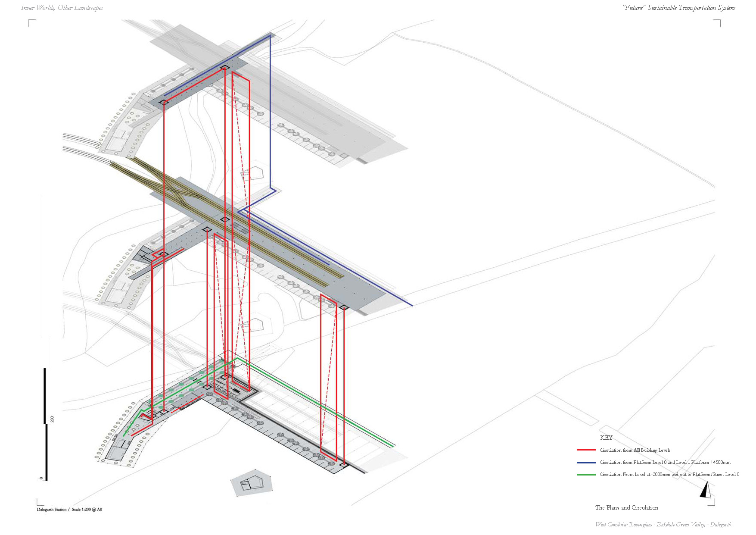Image resolution: width=756 pixels, height=535 pixels.
Task: Click 'Inner Worlds, Other Landscapes' header text
Action: pyautogui.click(x=62, y=8)
